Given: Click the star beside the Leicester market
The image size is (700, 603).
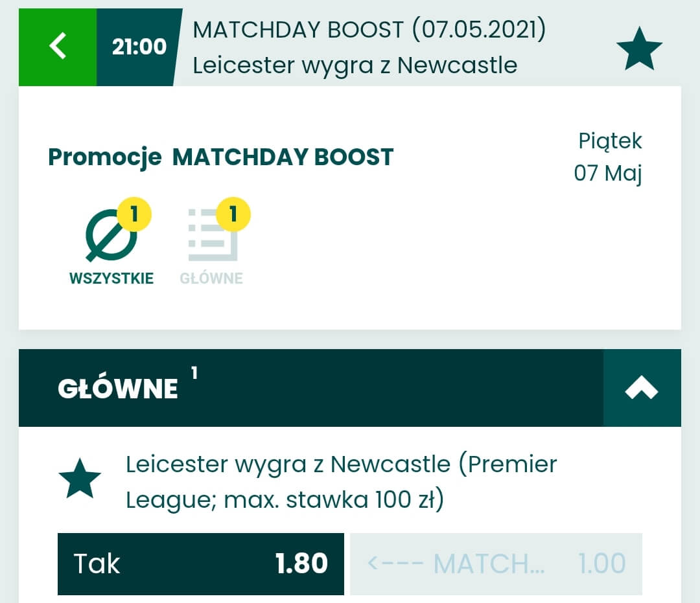Looking at the screenshot, I should tap(80, 478).
